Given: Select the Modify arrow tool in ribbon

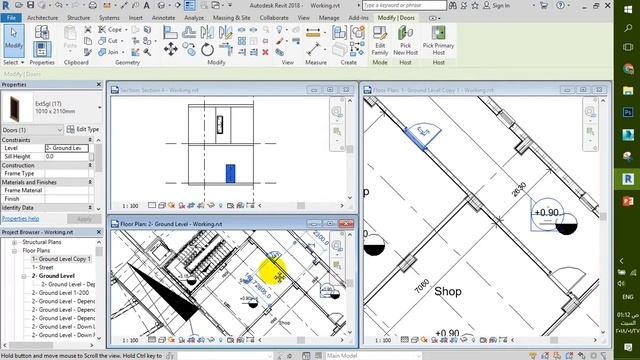Looking at the screenshot, I should (13, 40).
